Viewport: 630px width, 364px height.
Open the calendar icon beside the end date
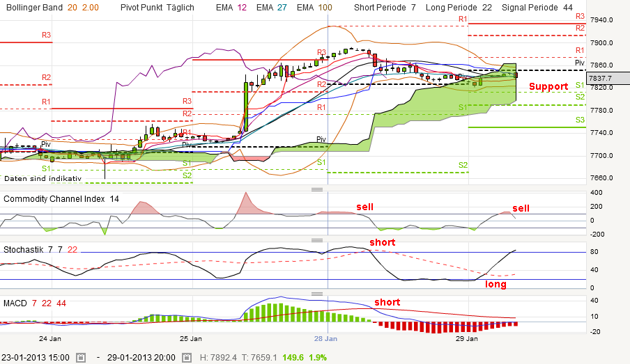pyautogui.click(x=187, y=357)
